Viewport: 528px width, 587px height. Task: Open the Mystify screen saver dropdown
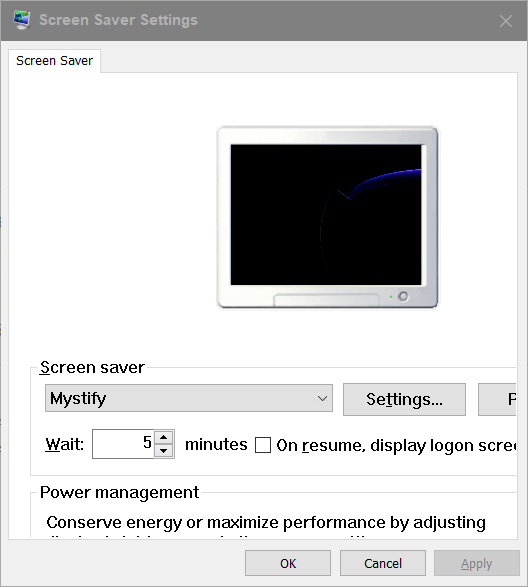click(189, 398)
